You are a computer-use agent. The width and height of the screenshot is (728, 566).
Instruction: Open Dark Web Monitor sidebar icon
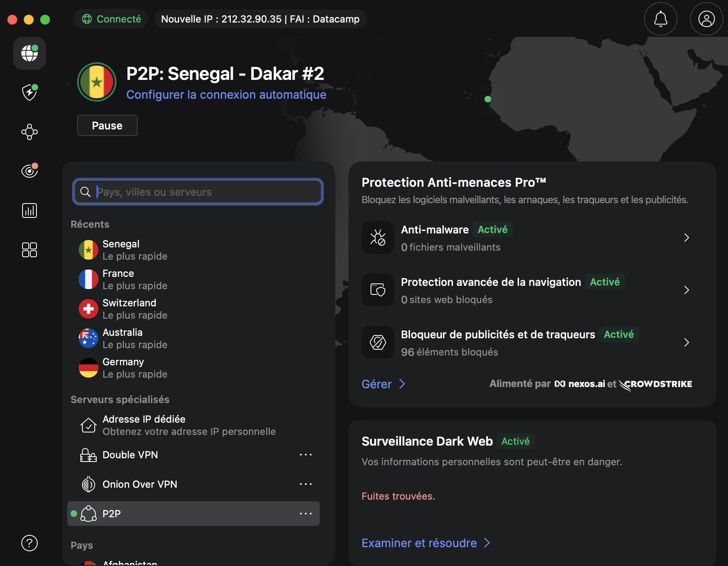point(29,171)
